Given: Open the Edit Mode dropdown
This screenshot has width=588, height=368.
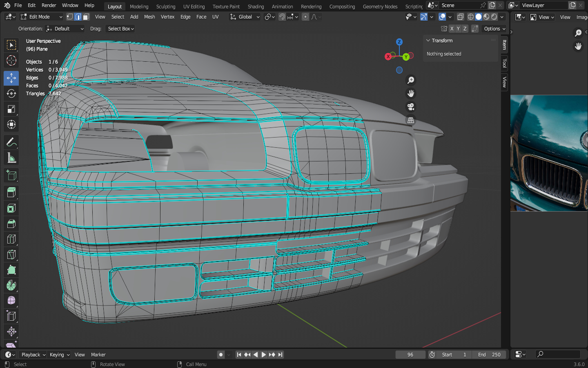Looking at the screenshot, I should pyautogui.click(x=41, y=17).
